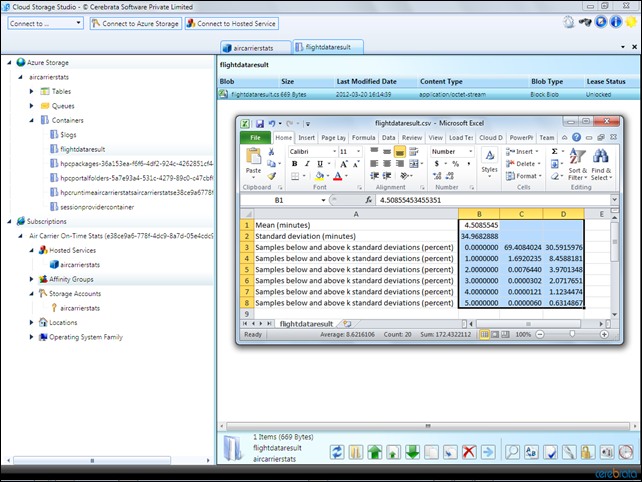This screenshot has height=482, width=642.
Task: Open the Excel Review ribbon tab
Action: 411,138
